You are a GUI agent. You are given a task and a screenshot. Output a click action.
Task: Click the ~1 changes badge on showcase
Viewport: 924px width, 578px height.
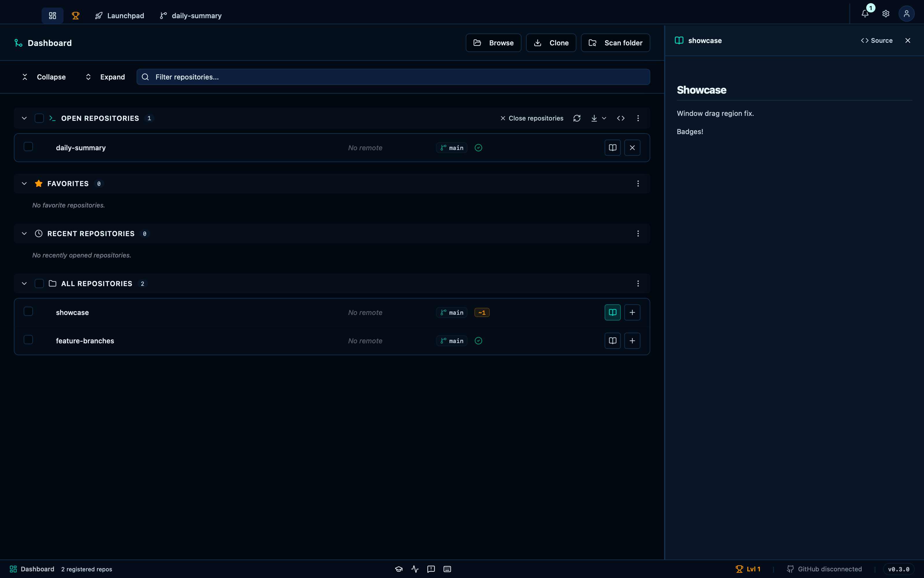482,313
